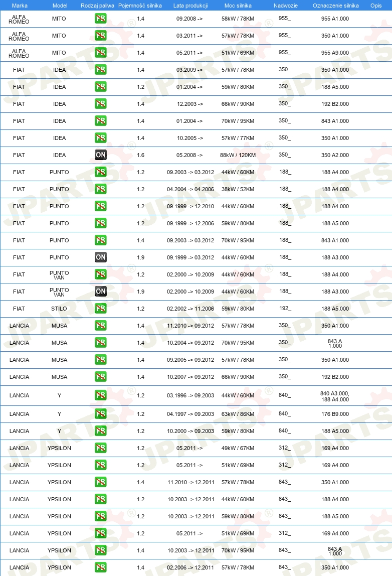This screenshot has width=392, height=576.
Task: Click diesel ON icon in PUNTO VAN 1.9 row
Action: pyautogui.click(x=101, y=292)
